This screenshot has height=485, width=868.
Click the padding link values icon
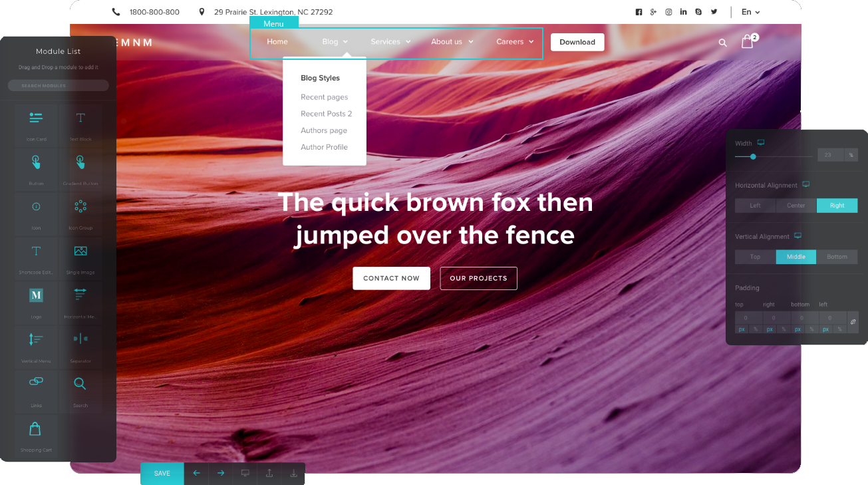pyautogui.click(x=853, y=322)
